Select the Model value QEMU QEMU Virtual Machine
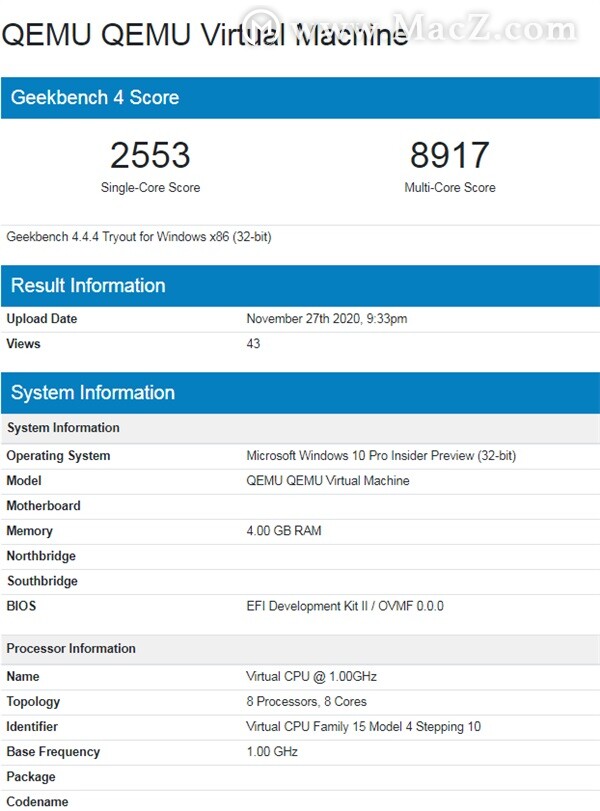Screen dimensions: 600x811 (328, 480)
